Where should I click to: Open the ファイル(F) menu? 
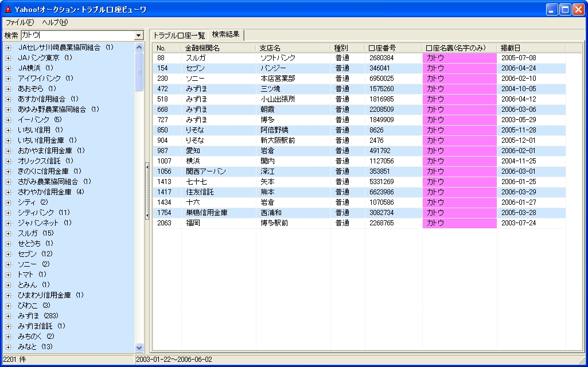[x=20, y=22]
